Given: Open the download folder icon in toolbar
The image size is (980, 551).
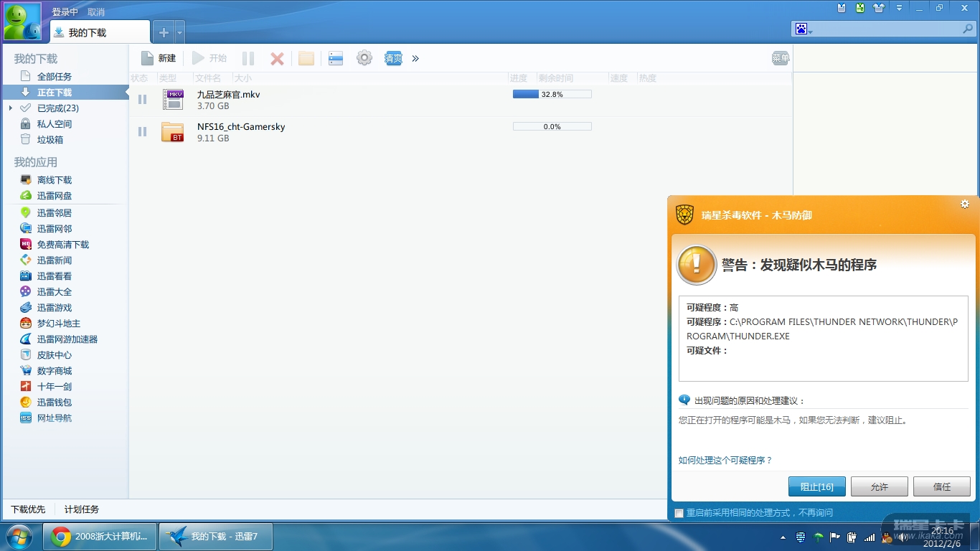Looking at the screenshot, I should [x=306, y=59].
